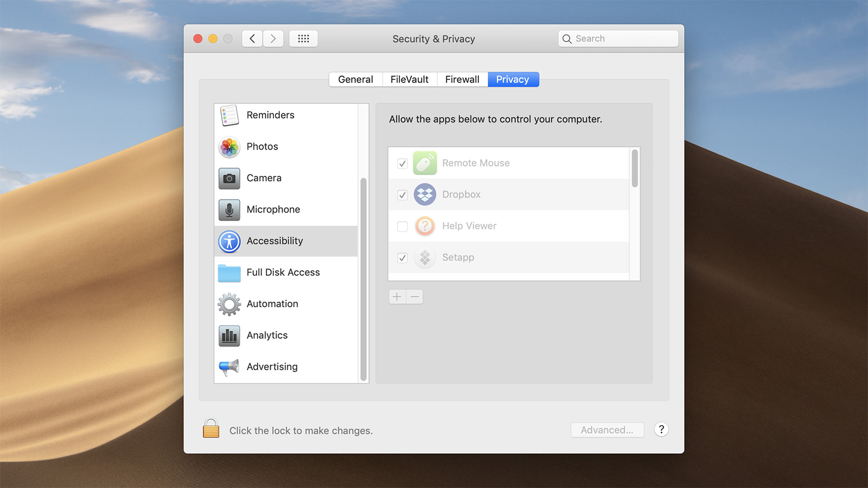Viewport: 868px width, 488px height.
Task: Open the Analytics section
Action: (229, 335)
